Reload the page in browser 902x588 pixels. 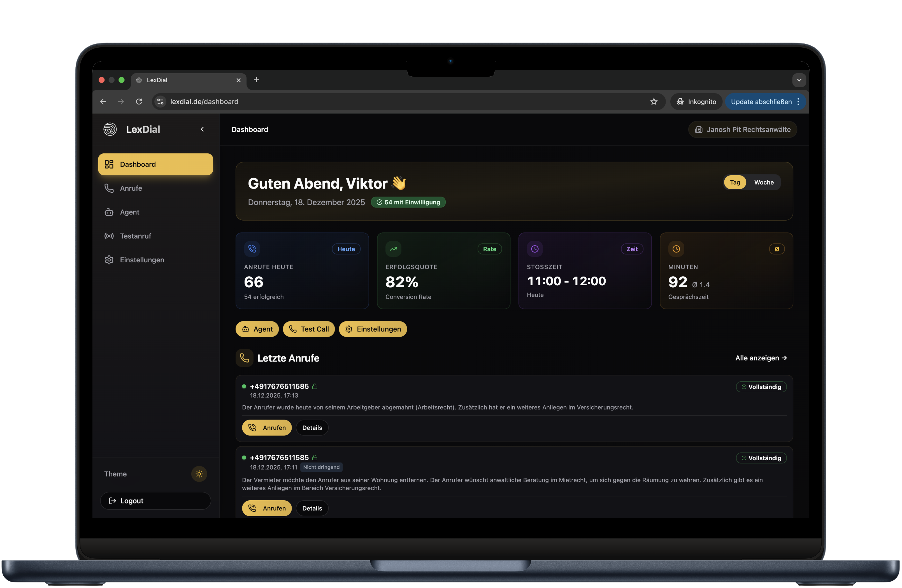(139, 102)
